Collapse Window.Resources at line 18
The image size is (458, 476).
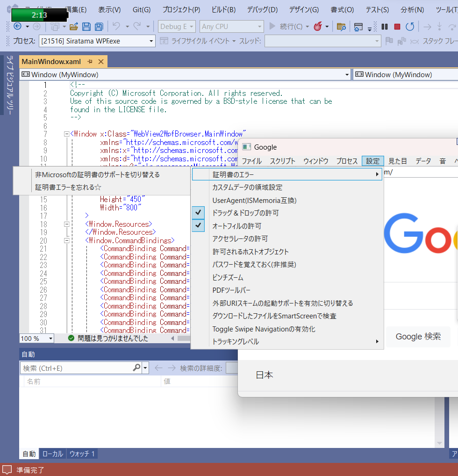pyautogui.click(x=66, y=224)
